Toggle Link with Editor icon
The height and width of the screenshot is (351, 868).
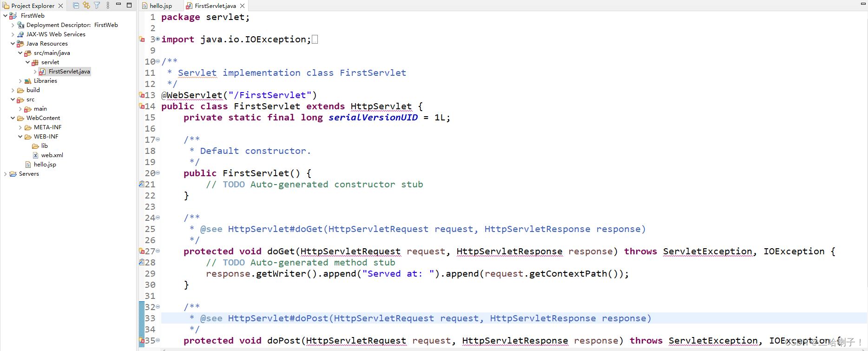tap(86, 6)
